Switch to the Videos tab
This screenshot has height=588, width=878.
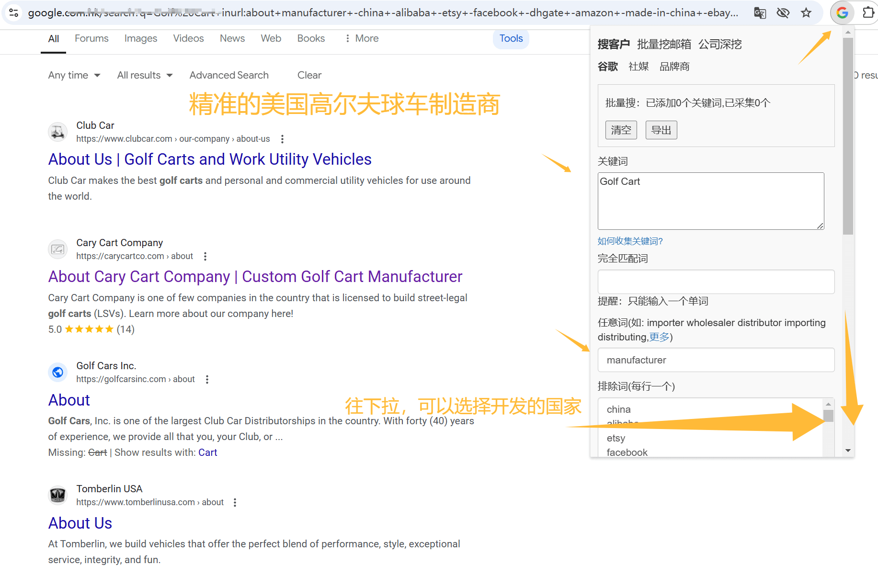pos(188,38)
